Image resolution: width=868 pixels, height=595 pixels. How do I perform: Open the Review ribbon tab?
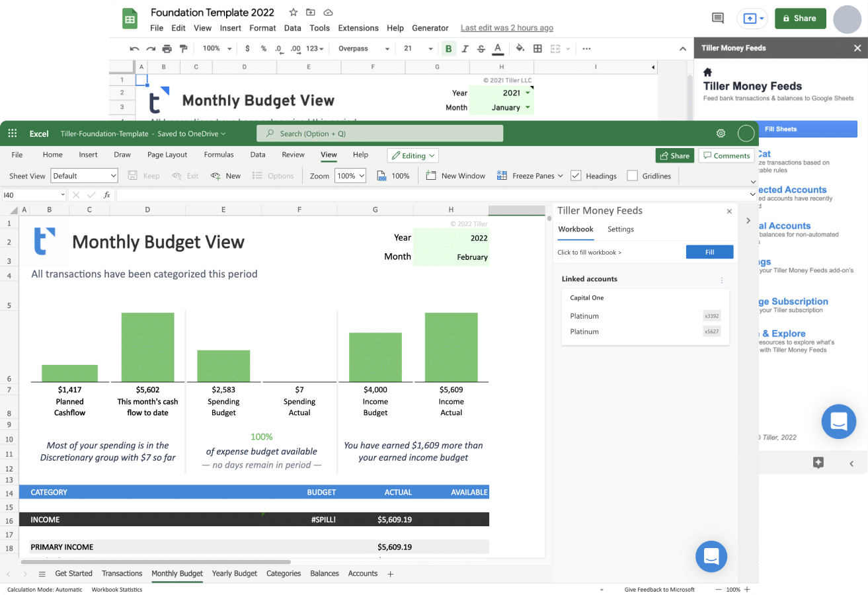coord(293,155)
